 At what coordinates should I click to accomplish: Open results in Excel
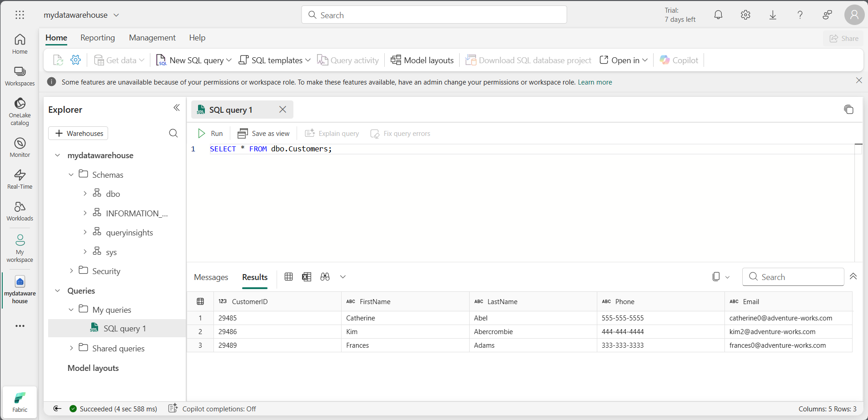(307, 277)
